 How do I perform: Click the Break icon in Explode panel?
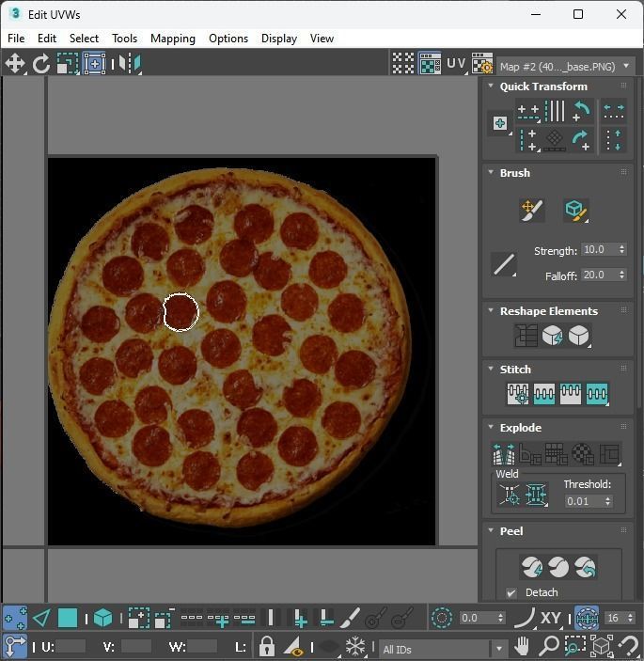point(504,454)
